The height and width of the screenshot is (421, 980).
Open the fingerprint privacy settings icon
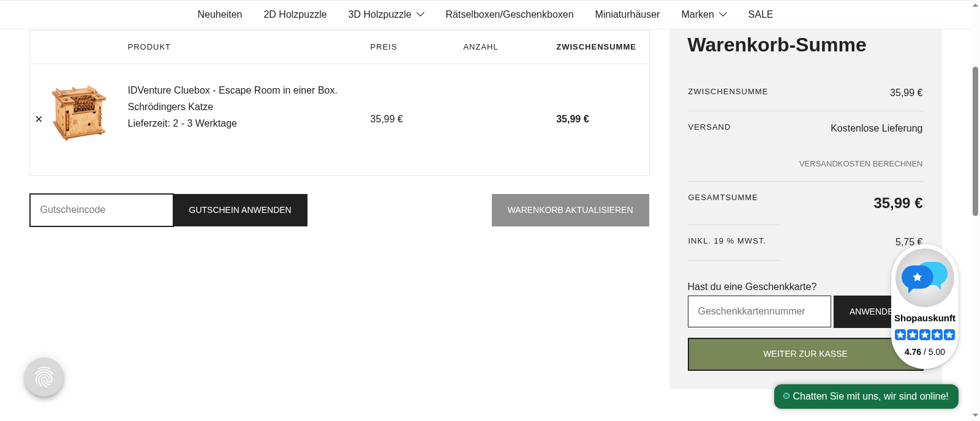(x=44, y=377)
